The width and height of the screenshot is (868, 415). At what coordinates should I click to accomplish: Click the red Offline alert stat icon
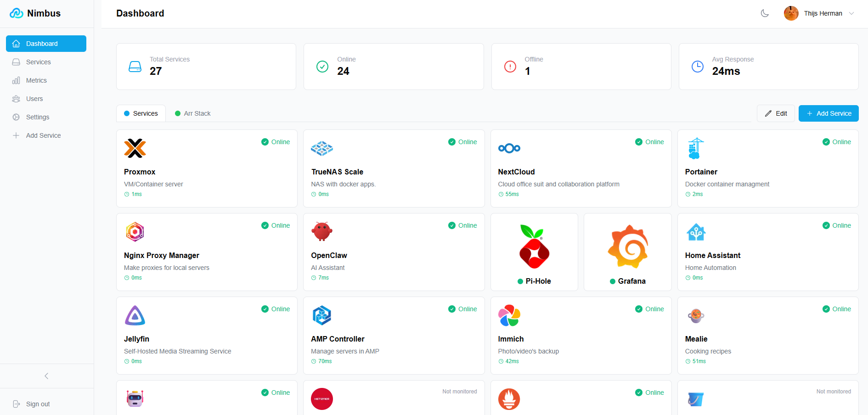510,67
